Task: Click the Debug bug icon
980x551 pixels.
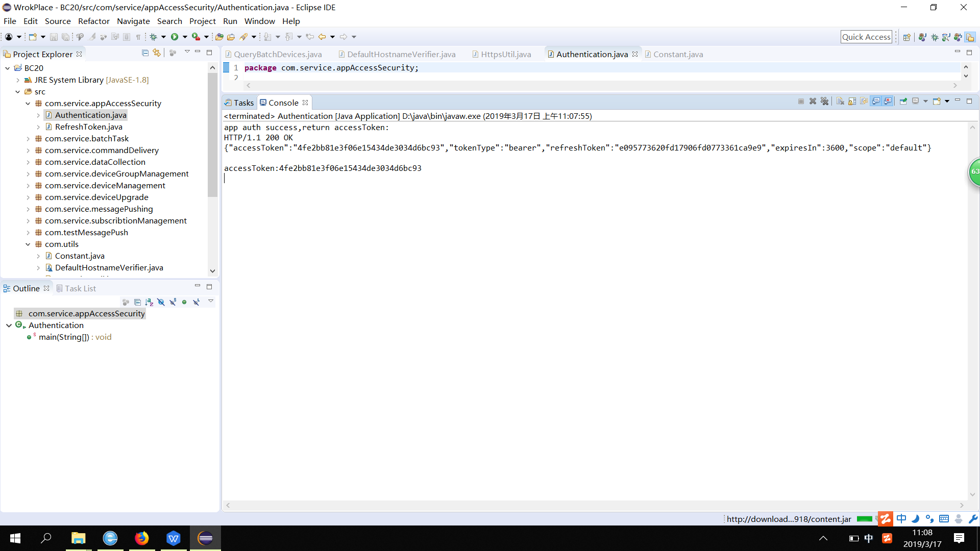Action: click(153, 37)
